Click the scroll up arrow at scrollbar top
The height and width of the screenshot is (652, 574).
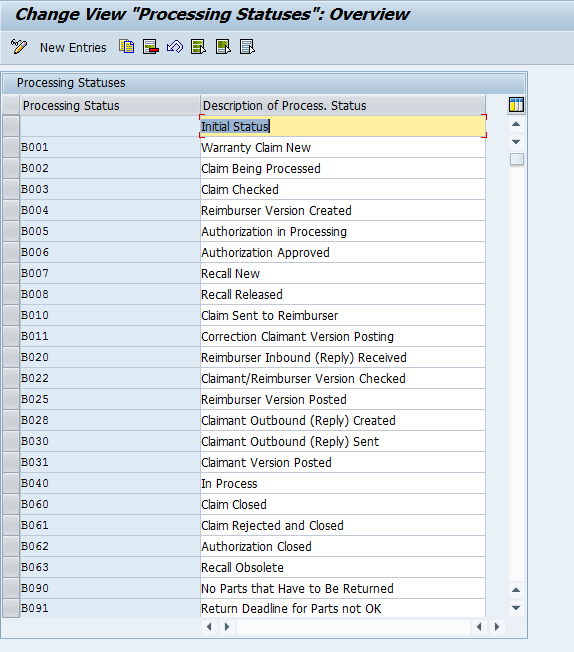tap(516, 124)
